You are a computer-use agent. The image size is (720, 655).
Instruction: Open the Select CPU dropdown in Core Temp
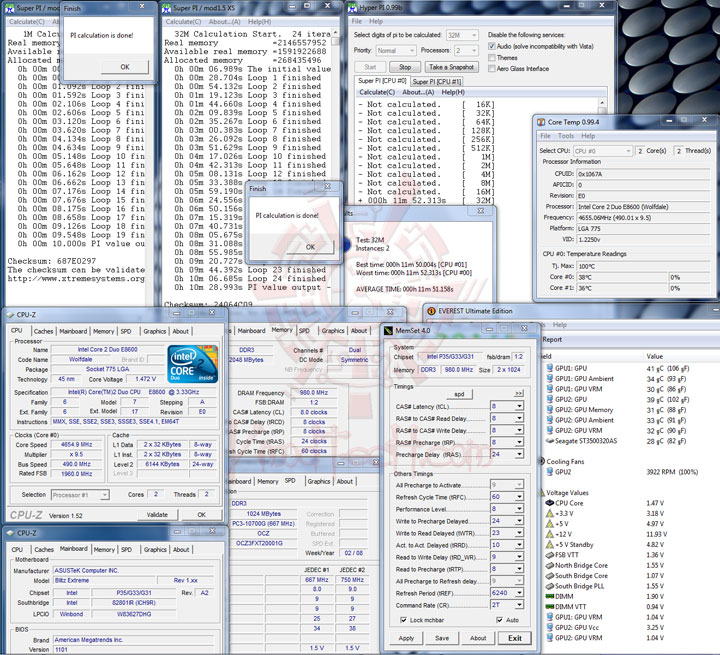604,150
